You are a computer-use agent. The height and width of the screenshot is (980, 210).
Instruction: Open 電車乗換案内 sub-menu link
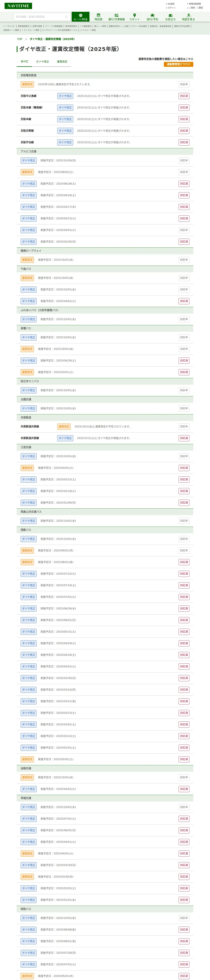(23, 26)
